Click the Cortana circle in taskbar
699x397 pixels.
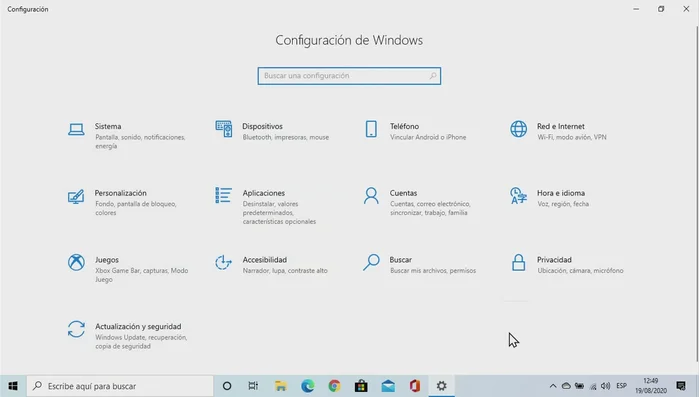(227, 386)
